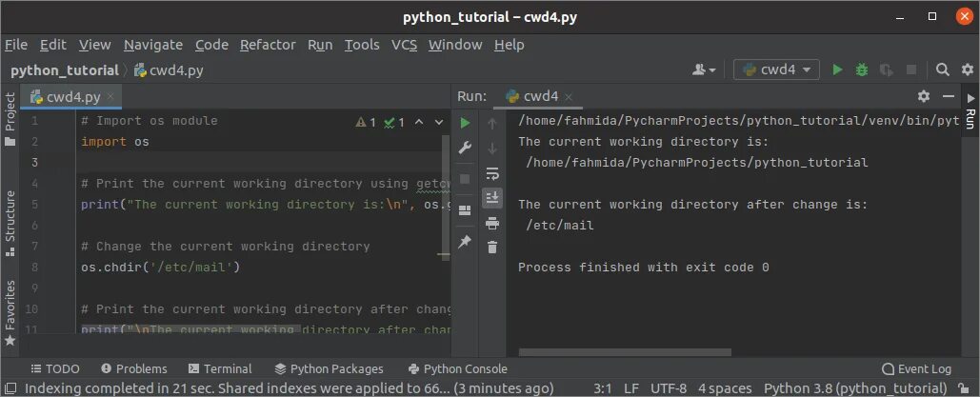The image size is (980, 397).
Task: Run cwd4 from the main toolbar
Action: point(837,69)
